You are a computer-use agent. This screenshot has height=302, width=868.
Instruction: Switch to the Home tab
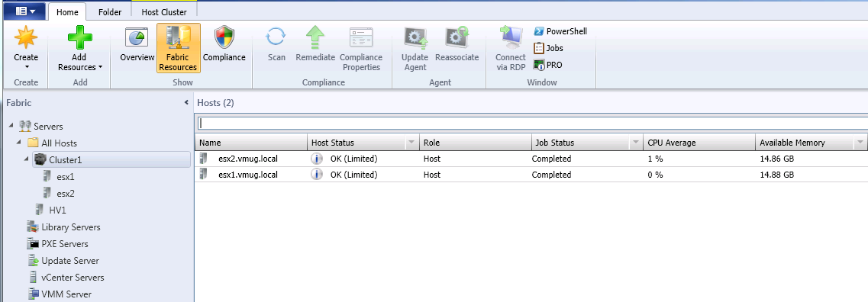67,11
